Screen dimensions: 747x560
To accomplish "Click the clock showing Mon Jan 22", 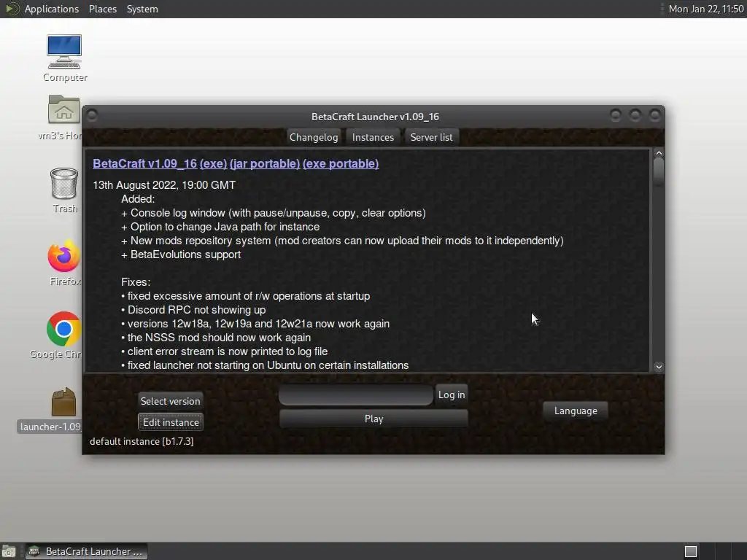I will (706, 9).
